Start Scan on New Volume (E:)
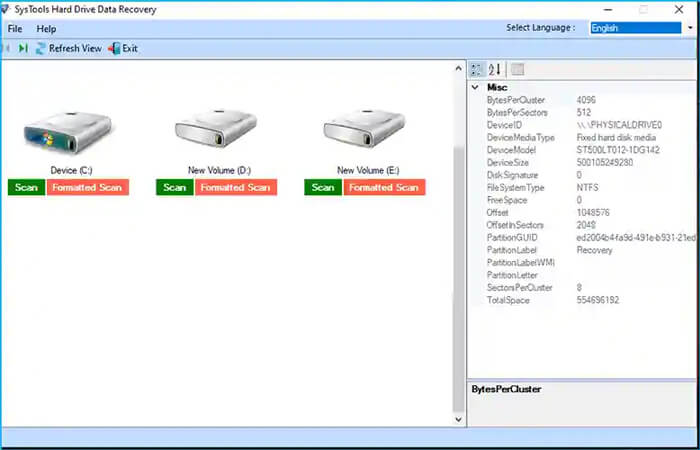 [x=323, y=188]
